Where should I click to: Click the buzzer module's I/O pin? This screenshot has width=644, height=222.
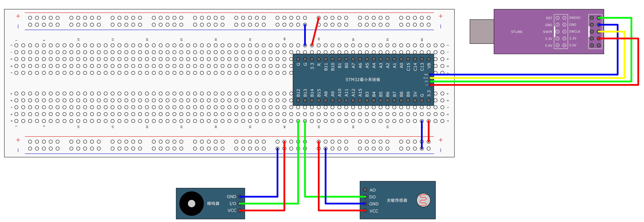tap(240, 204)
